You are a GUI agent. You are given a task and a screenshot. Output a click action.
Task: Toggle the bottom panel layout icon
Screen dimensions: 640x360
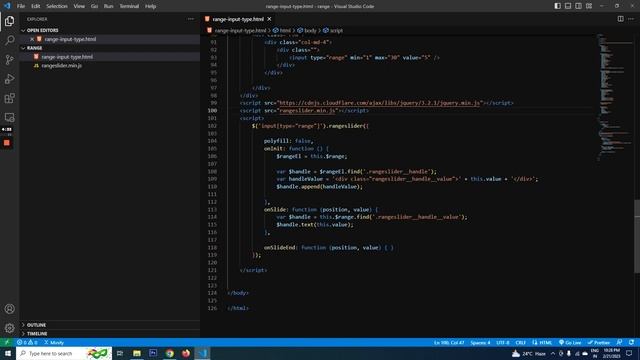tap(568, 6)
